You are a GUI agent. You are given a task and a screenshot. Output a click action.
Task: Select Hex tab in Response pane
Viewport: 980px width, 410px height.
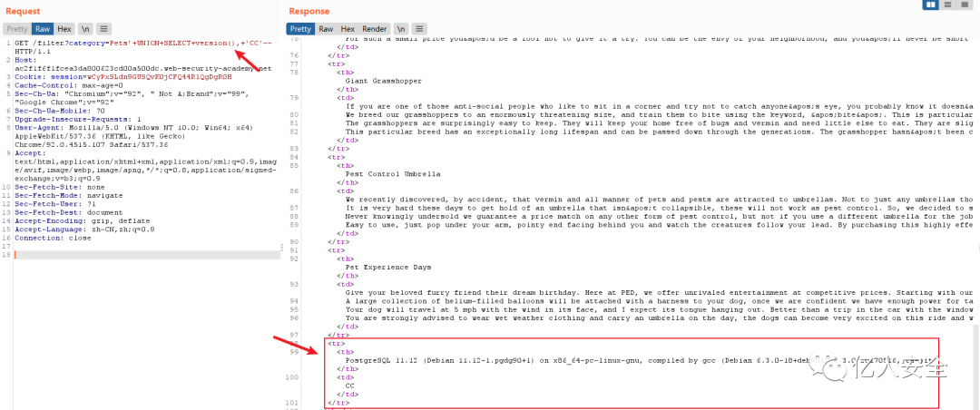click(x=348, y=29)
